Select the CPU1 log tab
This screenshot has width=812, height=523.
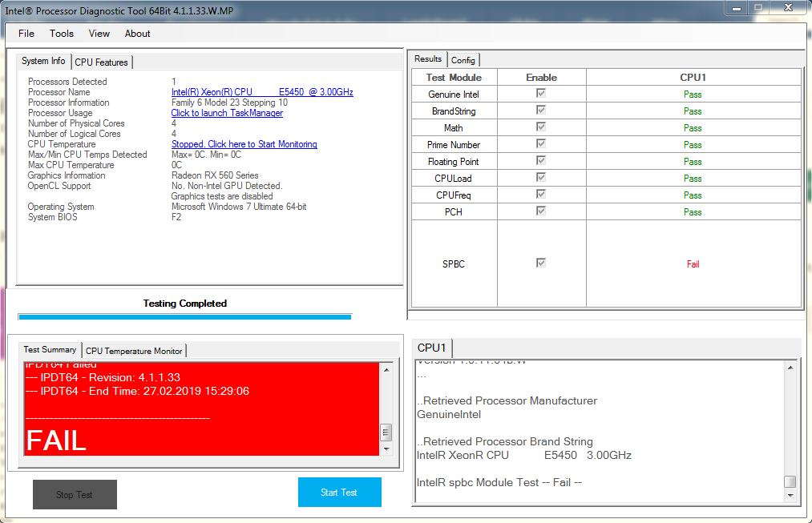point(432,348)
